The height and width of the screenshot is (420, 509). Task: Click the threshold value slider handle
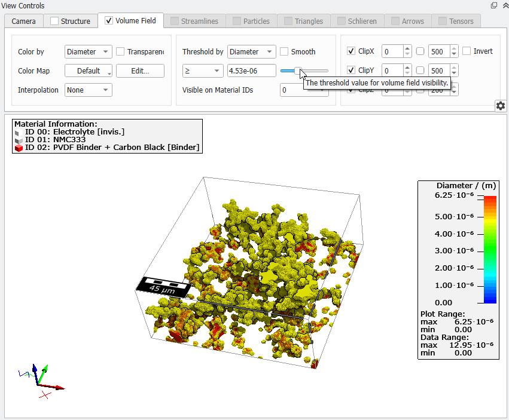click(x=298, y=70)
